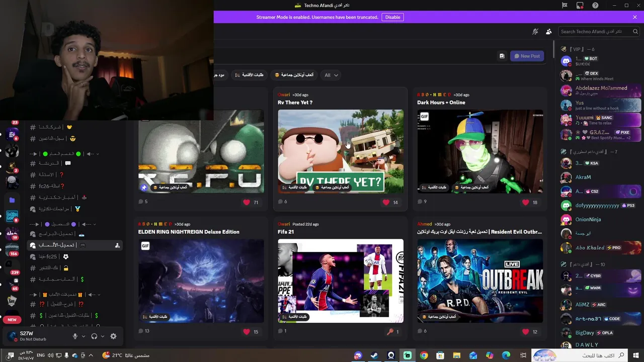The width and height of the screenshot is (644, 362).
Task: Open the أخبار-تكناوية channel
Action: tap(75, 197)
